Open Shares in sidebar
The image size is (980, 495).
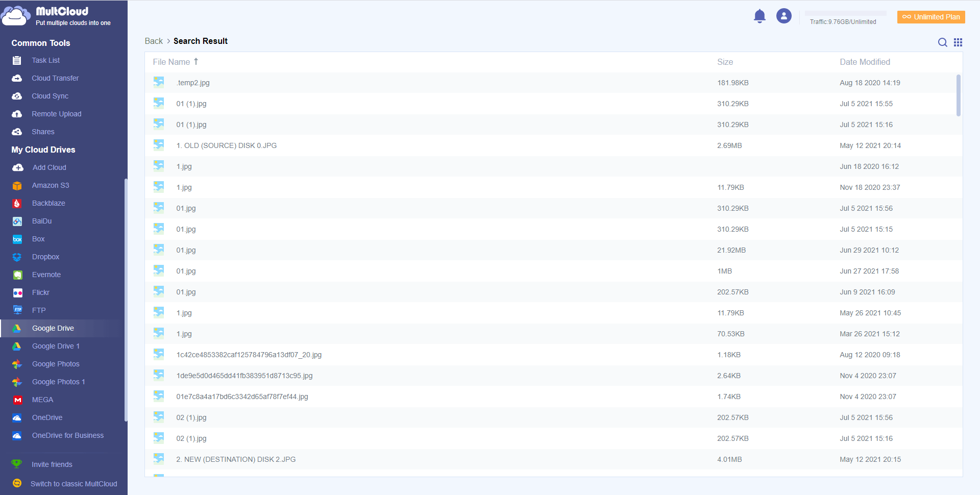pyautogui.click(x=43, y=132)
